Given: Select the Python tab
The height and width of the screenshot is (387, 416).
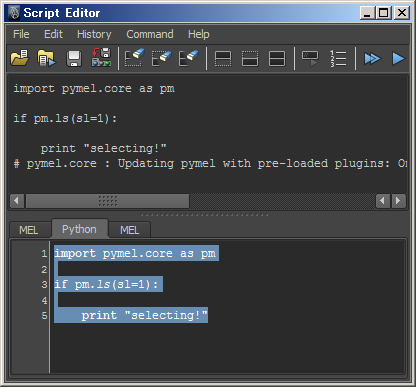Looking at the screenshot, I should click(x=79, y=229).
